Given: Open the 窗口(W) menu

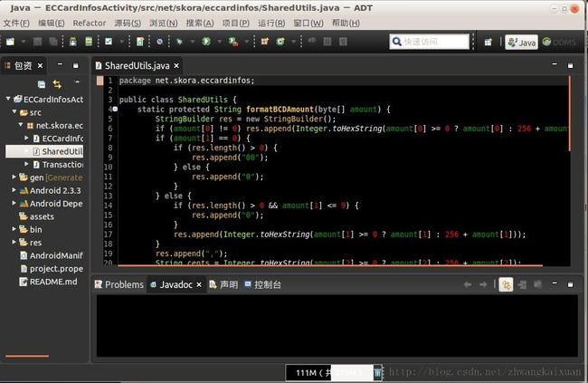Looking at the screenshot, I should (x=308, y=24).
